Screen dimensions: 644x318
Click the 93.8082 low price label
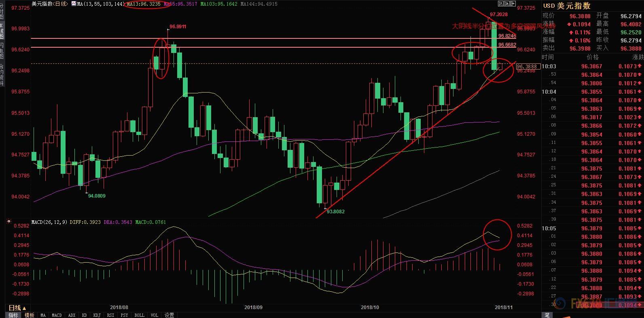[336, 211]
